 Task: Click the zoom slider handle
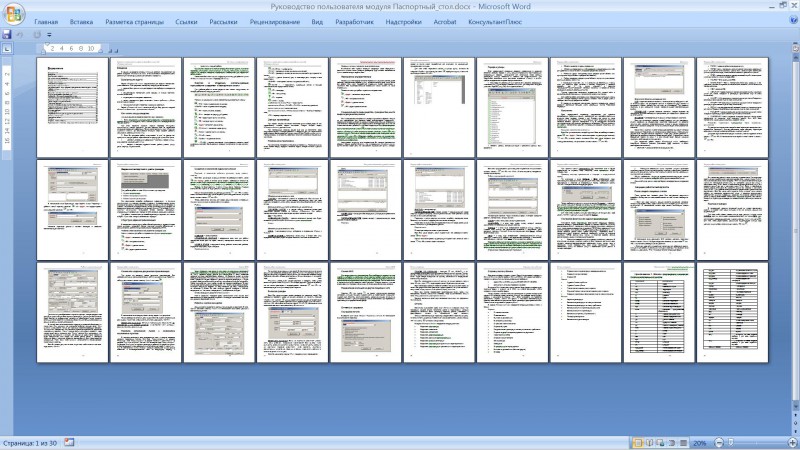[x=731, y=443]
